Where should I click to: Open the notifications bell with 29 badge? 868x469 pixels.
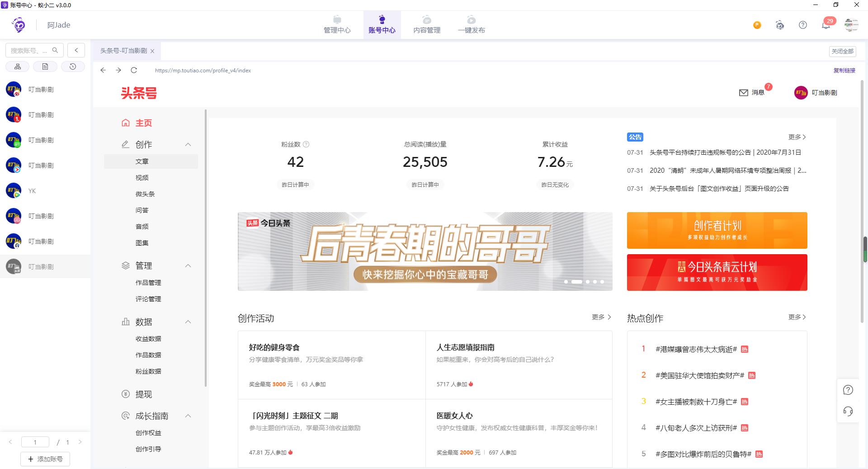[826, 25]
